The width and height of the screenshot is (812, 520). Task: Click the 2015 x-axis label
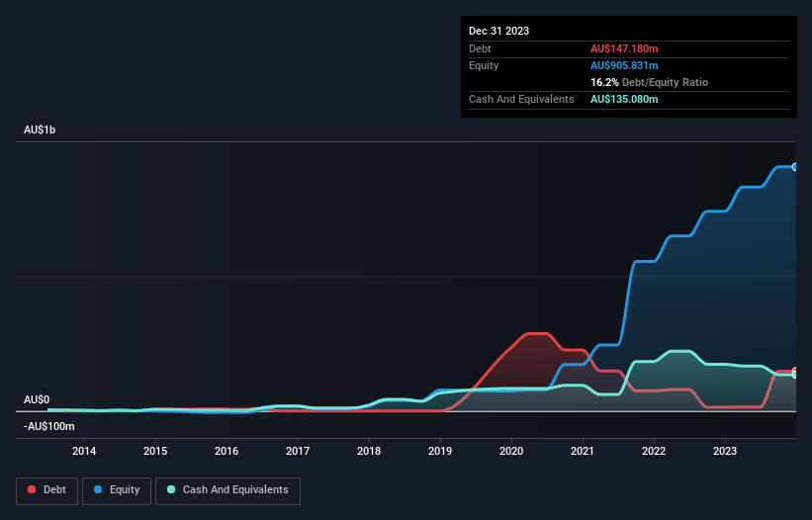point(155,451)
